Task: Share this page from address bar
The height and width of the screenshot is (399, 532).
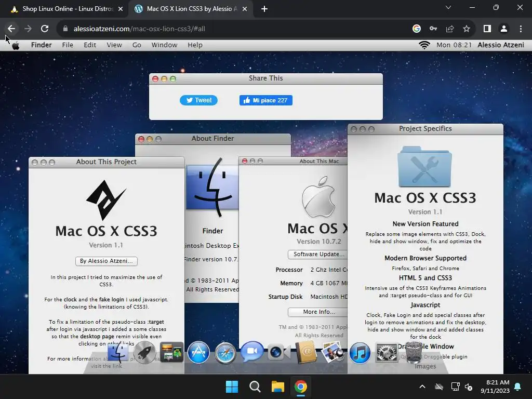Action: [x=450, y=29]
